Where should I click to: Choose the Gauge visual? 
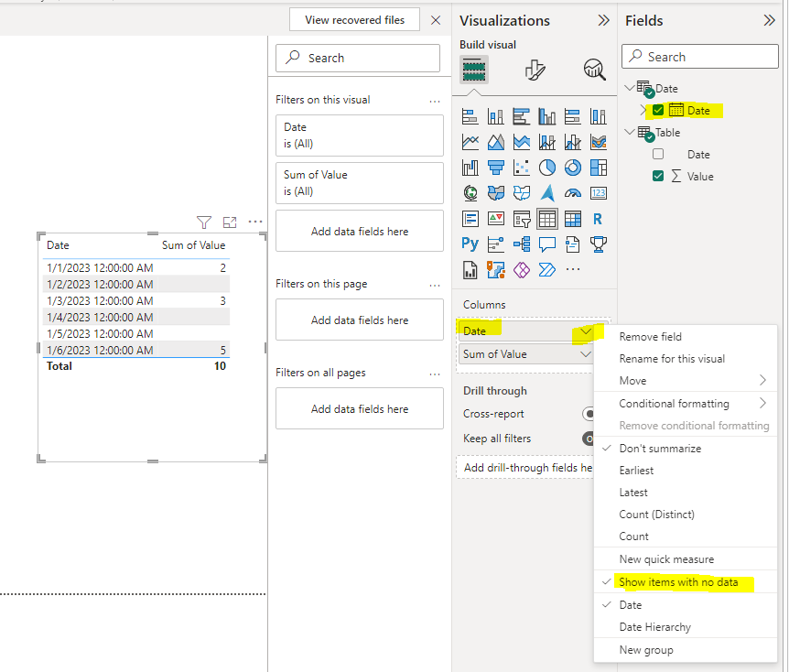pyautogui.click(x=573, y=193)
